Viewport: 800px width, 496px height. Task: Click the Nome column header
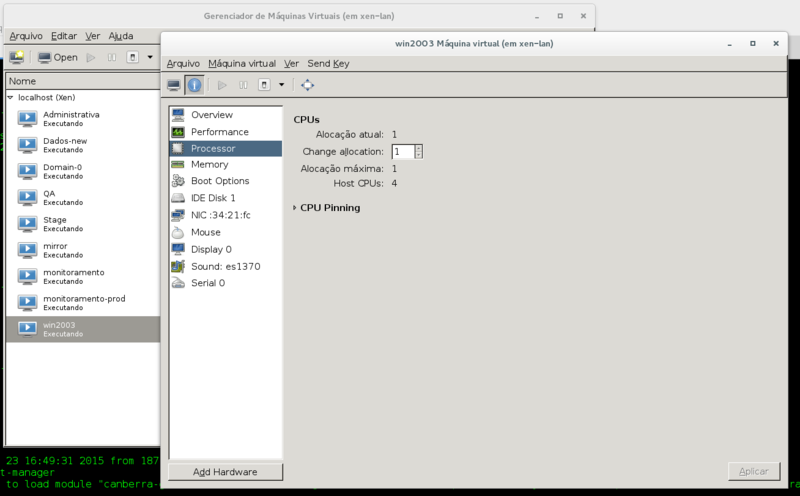83,81
